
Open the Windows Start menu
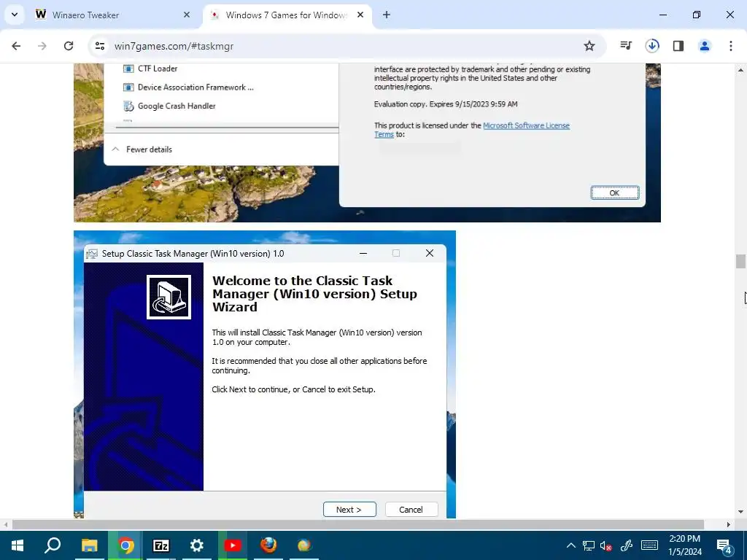tap(18, 545)
